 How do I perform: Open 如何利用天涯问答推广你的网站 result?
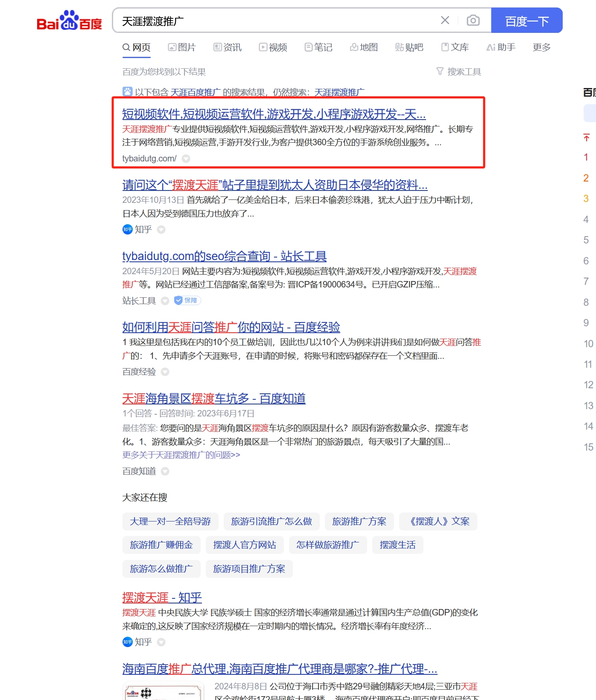(x=231, y=327)
